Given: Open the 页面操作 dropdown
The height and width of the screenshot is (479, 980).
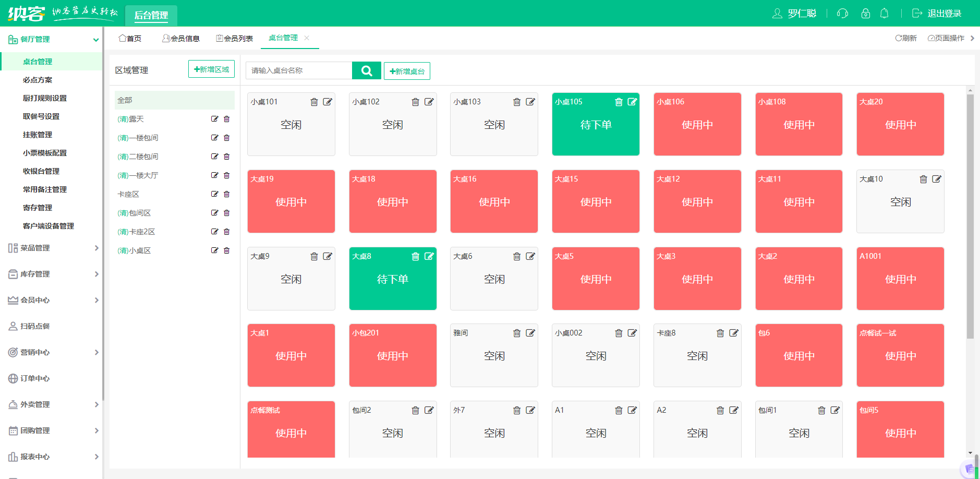Looking at the screenshot, I should (x=946, y=38).
